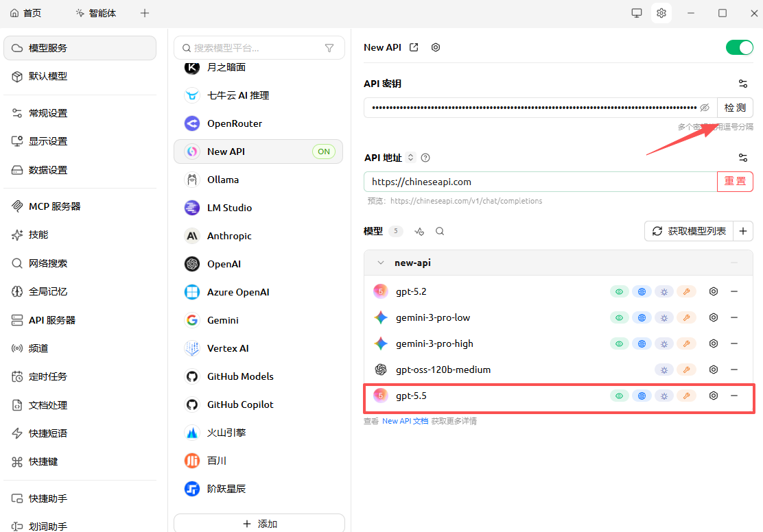Screen dimensions: 763x532
Task: Add a new tab with plus icon
Action: click(145, 13)
